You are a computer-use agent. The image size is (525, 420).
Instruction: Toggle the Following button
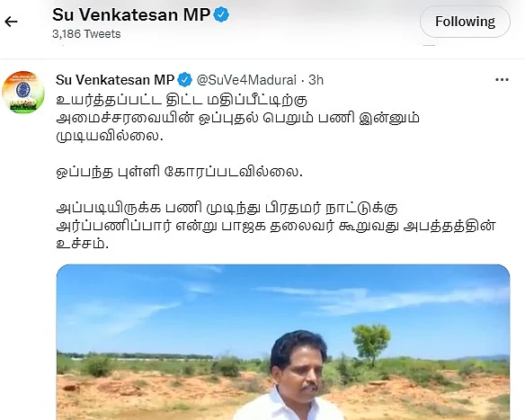click(x=465, y=22)
